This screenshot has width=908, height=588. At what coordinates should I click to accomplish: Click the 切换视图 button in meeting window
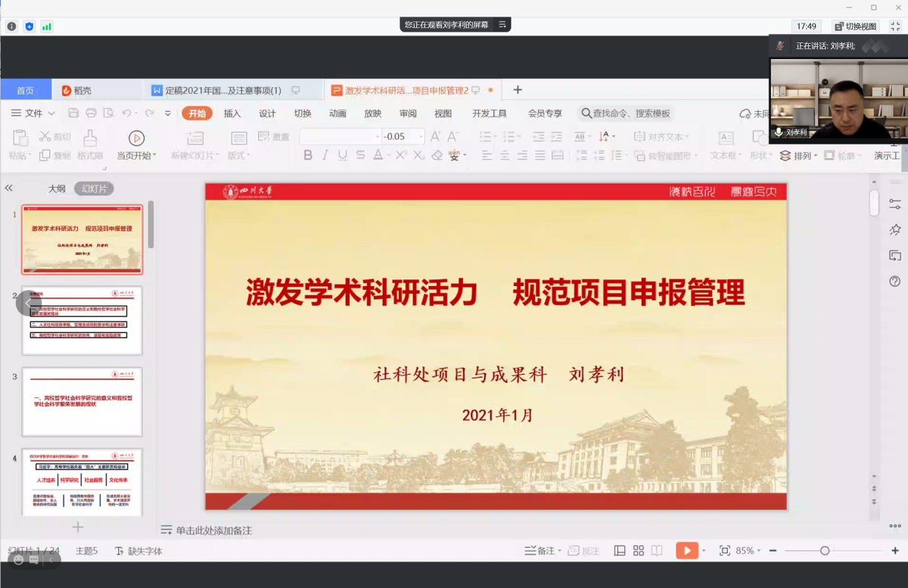(x=855, y=26)
